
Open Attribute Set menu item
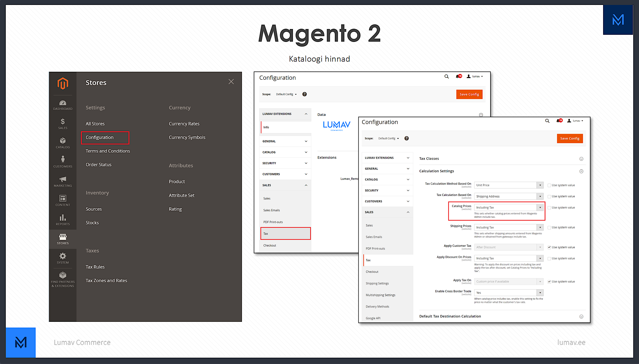pos(181,196)
